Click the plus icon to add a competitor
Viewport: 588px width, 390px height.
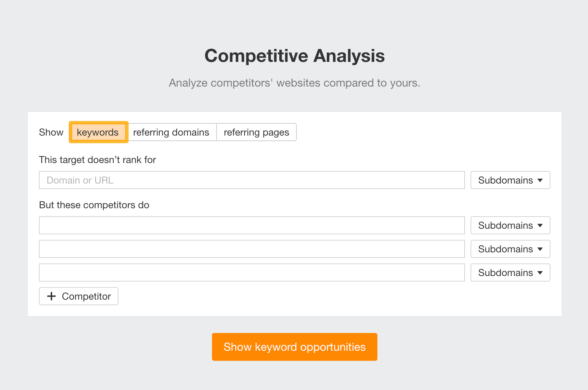(x=51, y=296)
